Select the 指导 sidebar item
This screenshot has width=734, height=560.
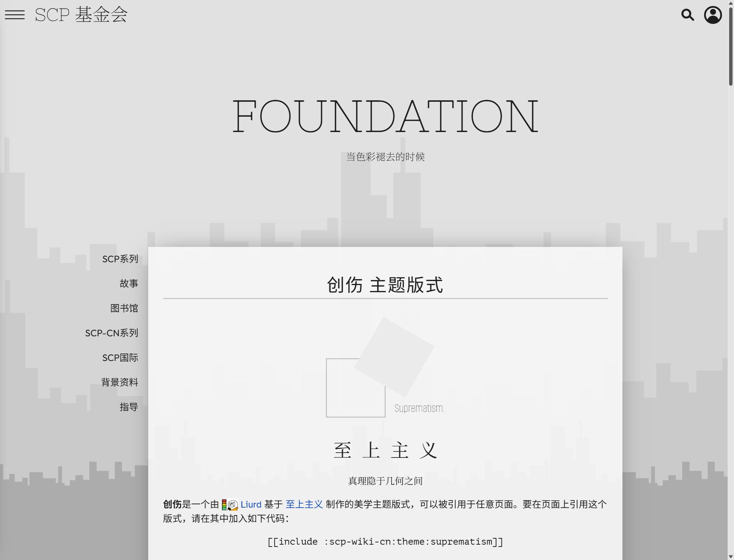pos(129,407)
